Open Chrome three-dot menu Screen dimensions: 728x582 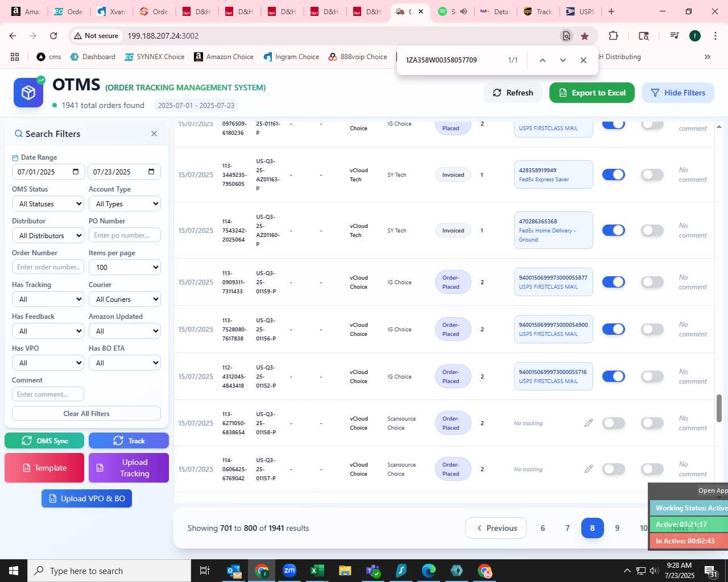(x=715, y=36)
